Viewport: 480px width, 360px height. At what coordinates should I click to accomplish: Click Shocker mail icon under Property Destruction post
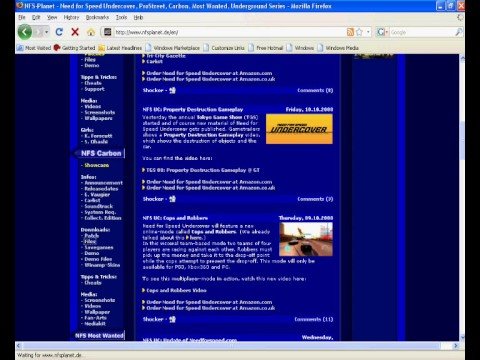(x=172, y=199)
